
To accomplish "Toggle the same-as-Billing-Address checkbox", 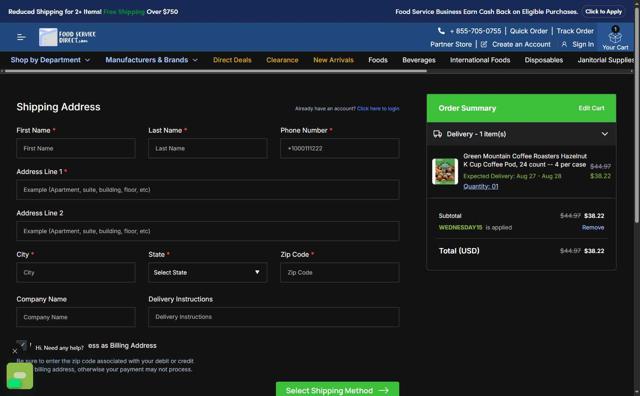I will (x=22, y=346).
